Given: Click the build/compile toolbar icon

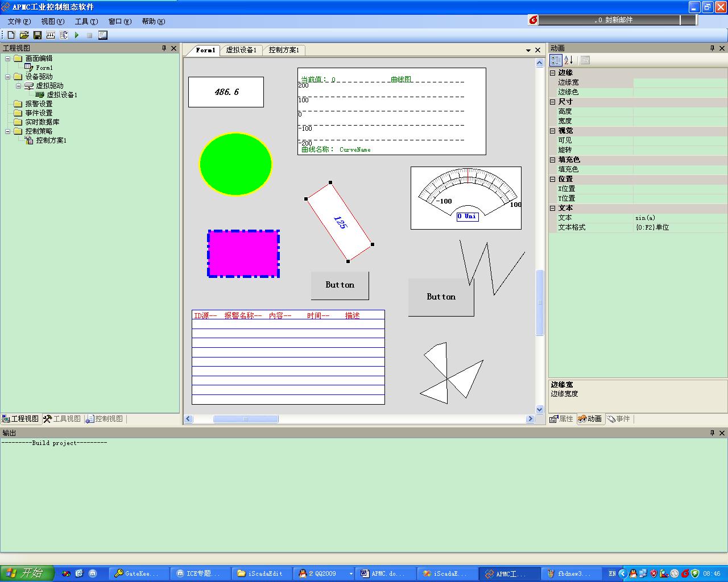Looking at the screenshot, I should tap(64, 35).
